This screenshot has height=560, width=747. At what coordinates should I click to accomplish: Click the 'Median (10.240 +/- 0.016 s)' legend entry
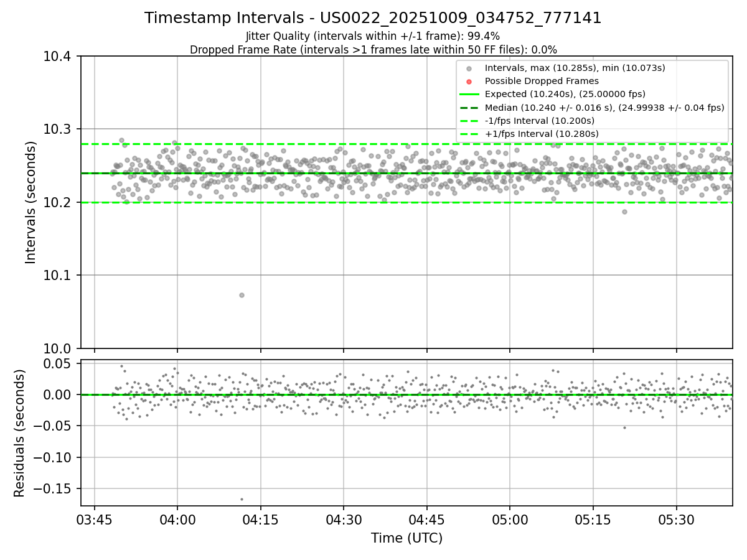click(x=604, y=107)
